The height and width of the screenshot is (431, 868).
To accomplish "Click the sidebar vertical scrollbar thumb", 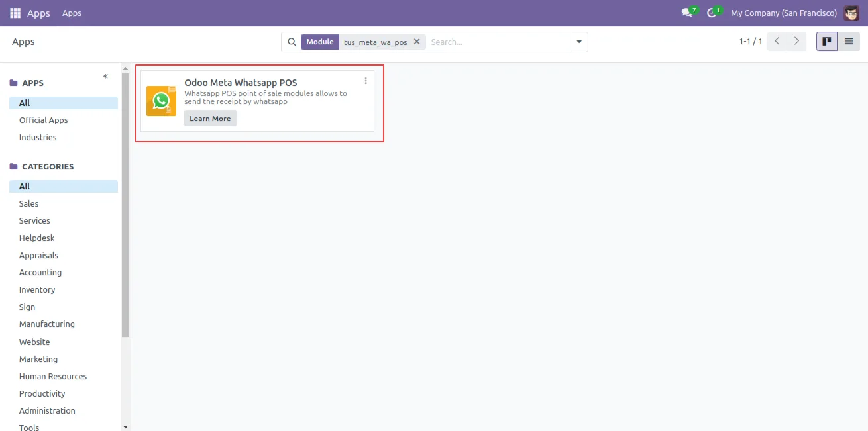I will 126,205.
